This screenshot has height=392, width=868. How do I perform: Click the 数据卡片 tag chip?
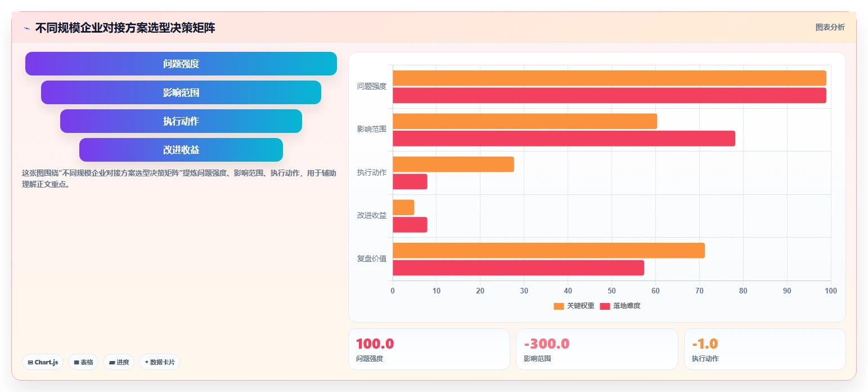pyautogui.click(x=160, y=362)
